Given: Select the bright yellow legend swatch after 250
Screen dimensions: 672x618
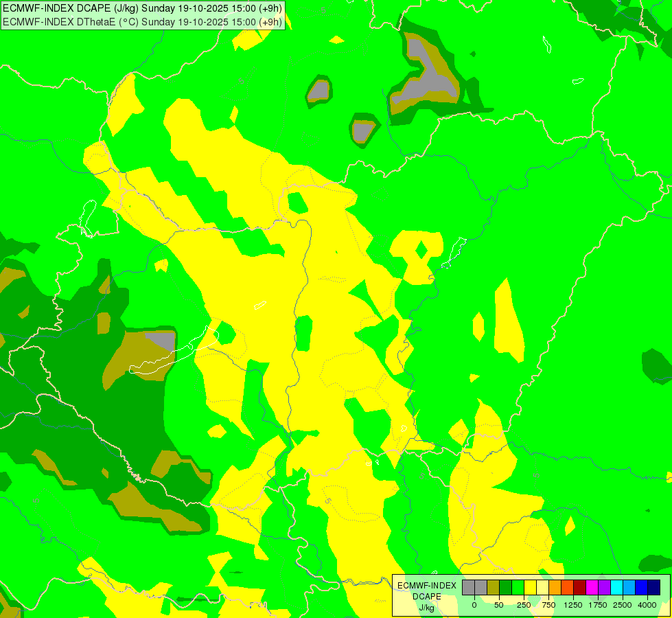Looking at the screenshot, I should point(530,588).
